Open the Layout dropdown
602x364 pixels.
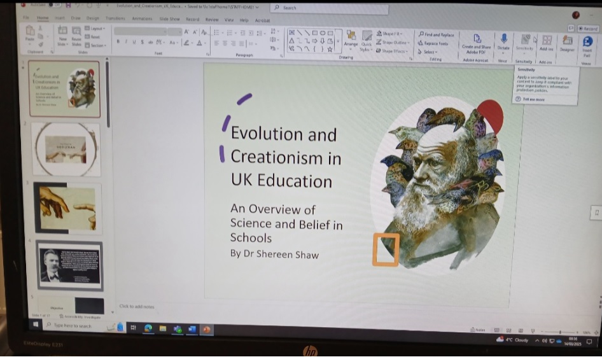95,29
